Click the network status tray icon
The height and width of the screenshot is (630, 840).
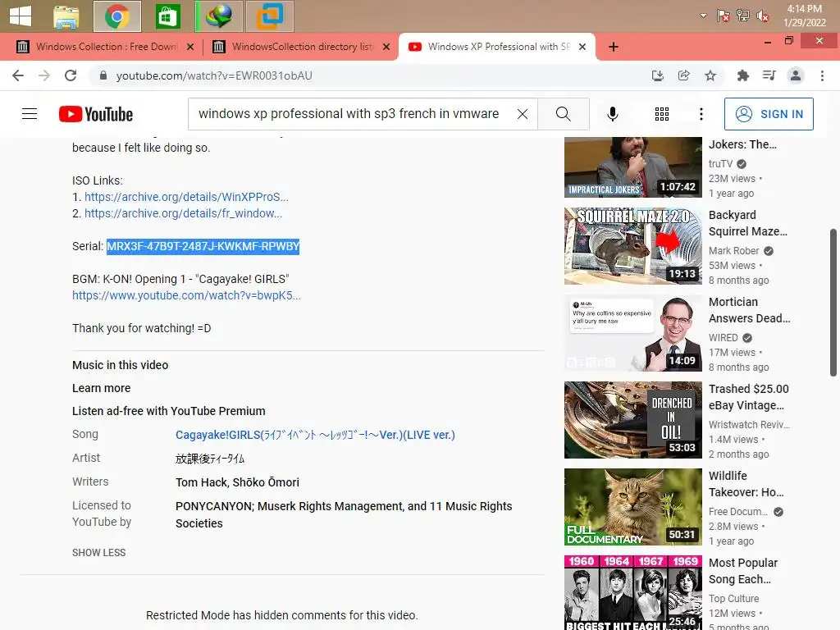point(743,16)
